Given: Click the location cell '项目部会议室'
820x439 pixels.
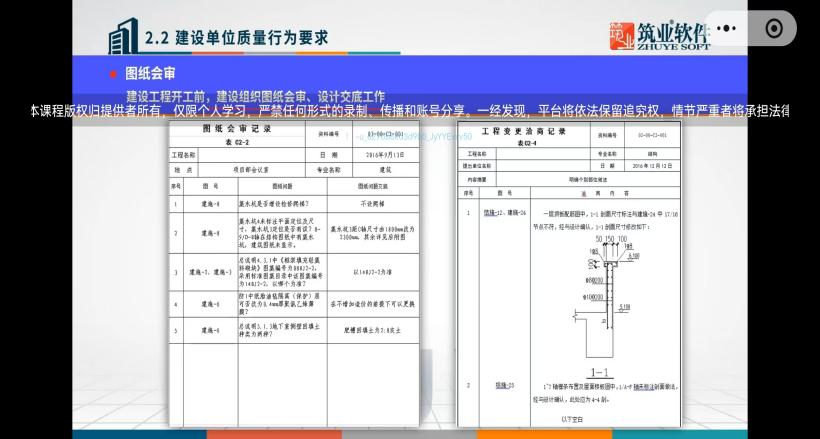Looking at the screenshot, I should pyautogui.click(x=251, y=170).
